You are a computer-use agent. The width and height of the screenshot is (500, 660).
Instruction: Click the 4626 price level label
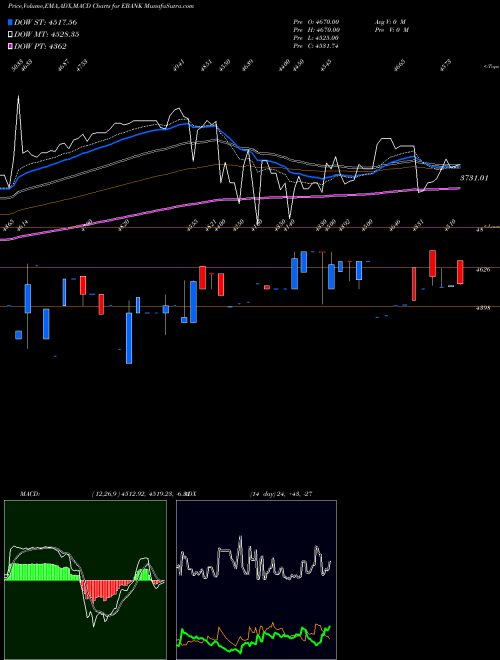click(483, 270)
